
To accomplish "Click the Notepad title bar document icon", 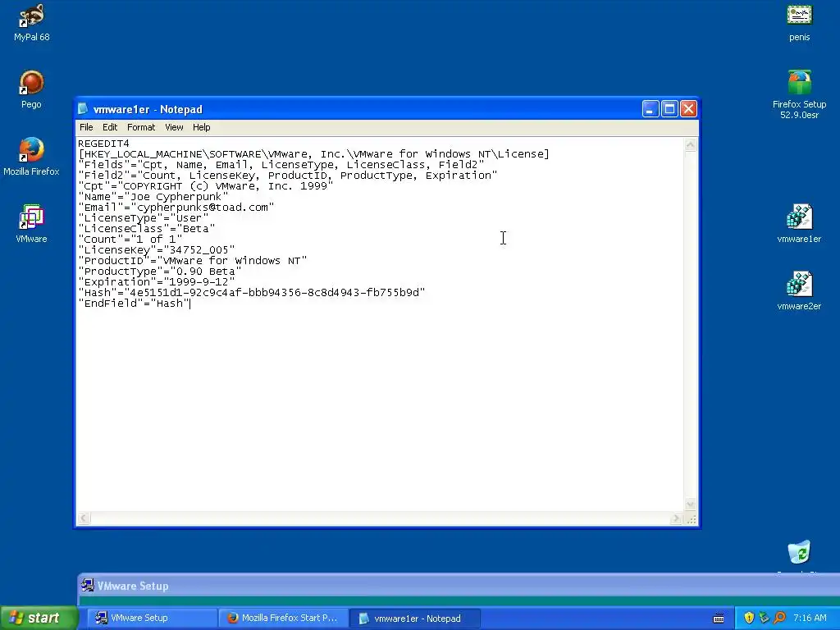I will click(x=83, y=109).
